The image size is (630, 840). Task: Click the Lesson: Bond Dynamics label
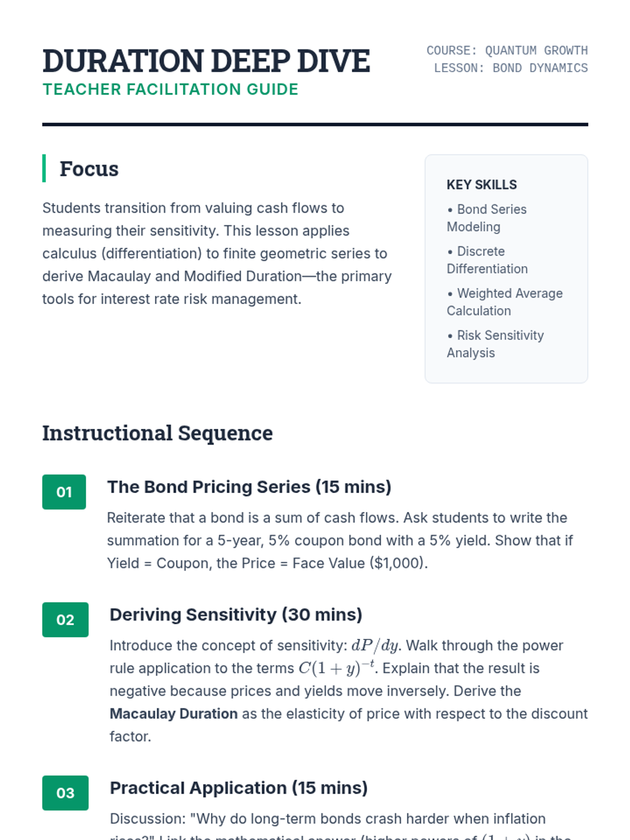click(510, 68)
